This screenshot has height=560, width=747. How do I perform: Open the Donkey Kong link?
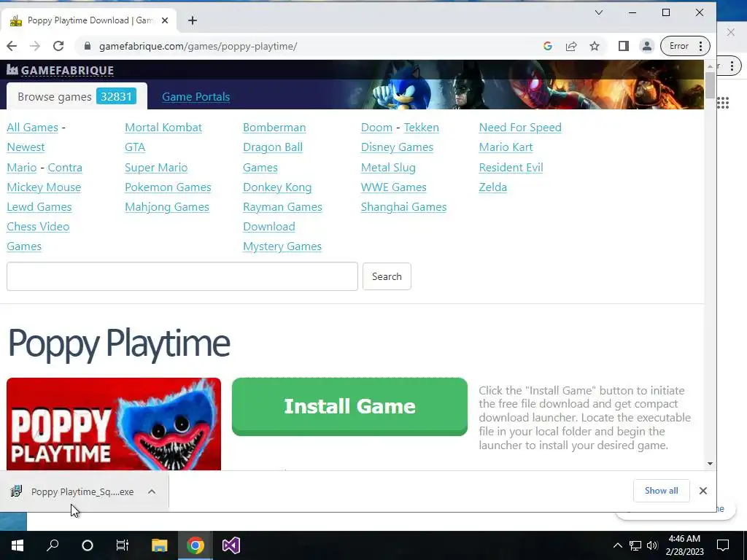tap(277, 187)
